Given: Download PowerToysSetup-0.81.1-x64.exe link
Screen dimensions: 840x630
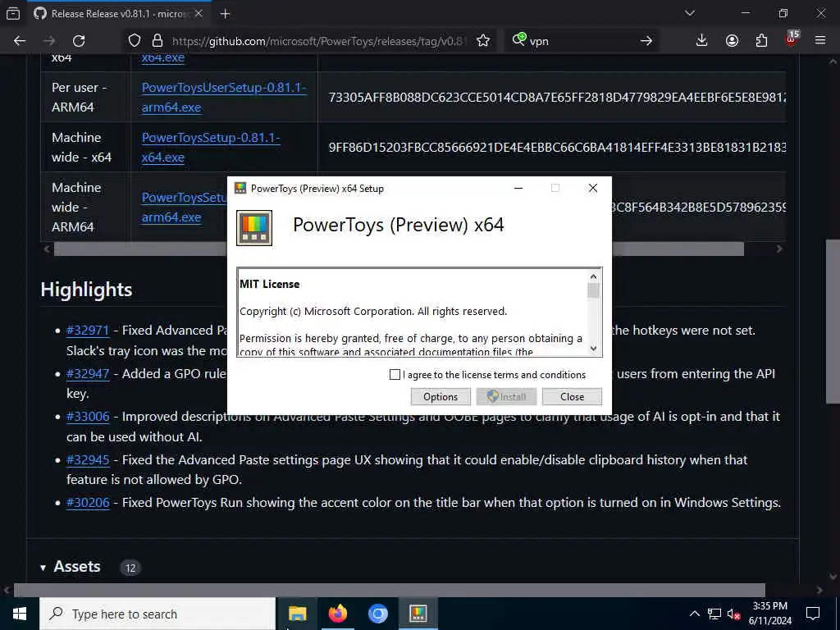Looking at the screenshot, I should point(211,148).
